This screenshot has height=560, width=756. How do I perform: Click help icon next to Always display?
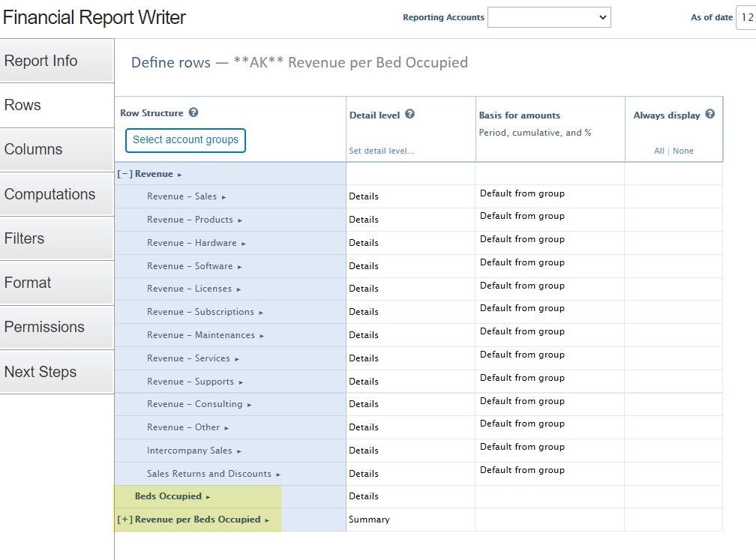click(x=709, y=115)
